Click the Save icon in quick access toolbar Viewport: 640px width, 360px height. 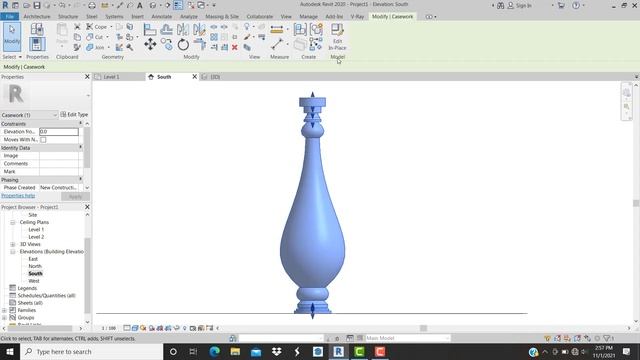click(37, 5)
